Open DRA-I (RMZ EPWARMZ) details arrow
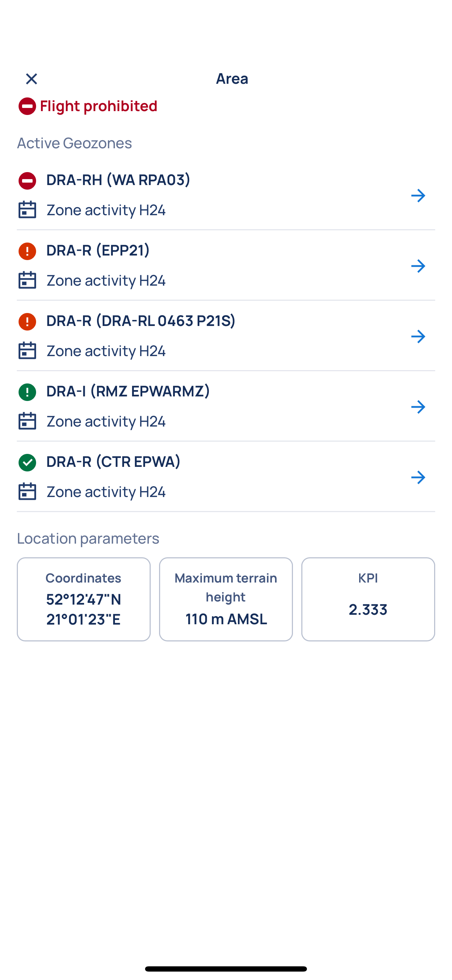The width and height of the screenshot is (452, 980). 418,407
